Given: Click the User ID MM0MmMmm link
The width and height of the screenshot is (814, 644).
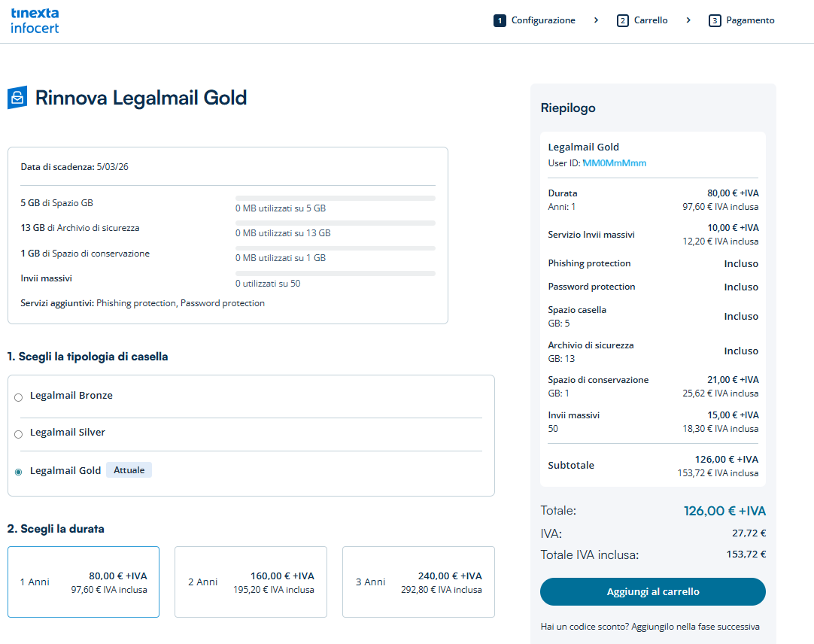Looking at the screenshot, I should click(x=614, y=163).
